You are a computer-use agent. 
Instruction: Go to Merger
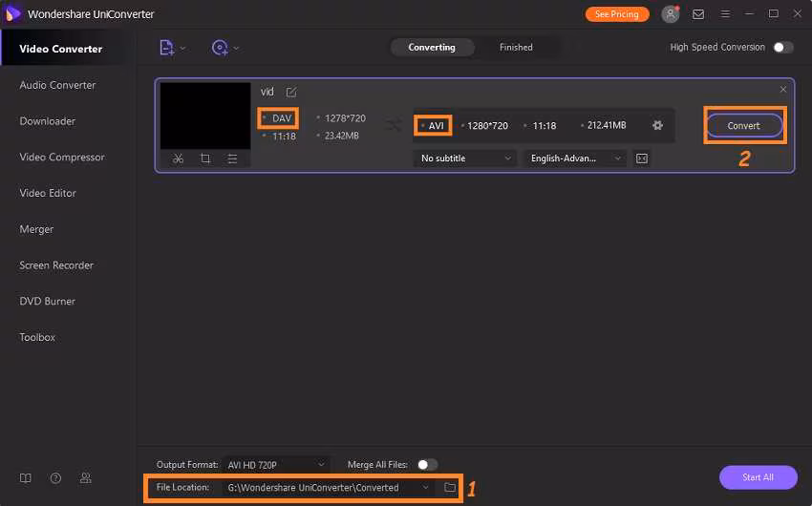pos(36,229)
